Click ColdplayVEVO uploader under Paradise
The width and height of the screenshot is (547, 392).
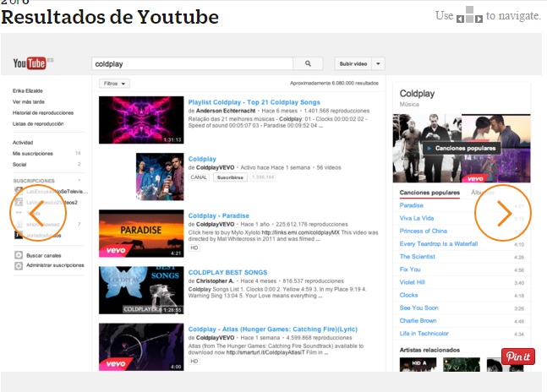(x=215, y=225)
